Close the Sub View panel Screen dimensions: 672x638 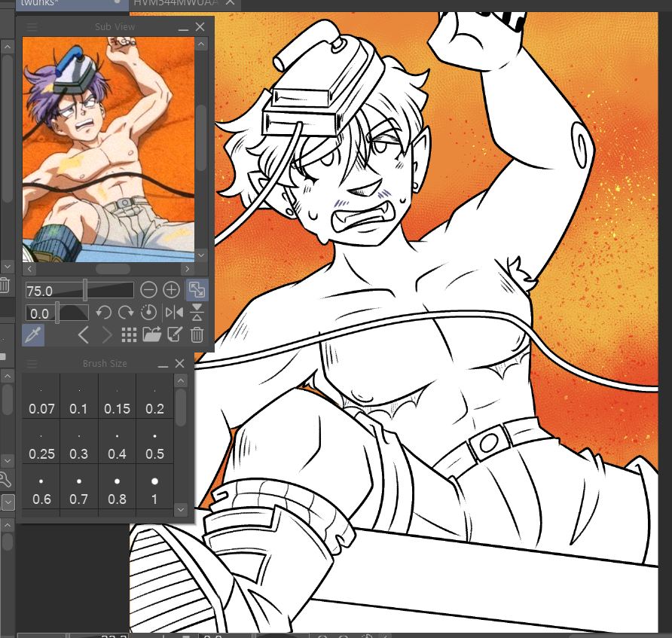200,26
